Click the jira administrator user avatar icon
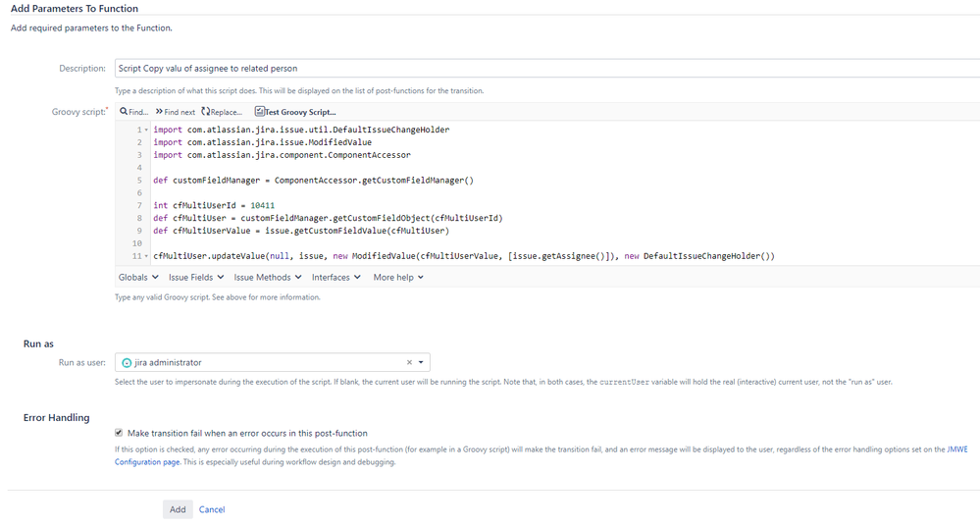Image resolution: width=980 pixels, height=527 pixels. pos(127,362)
